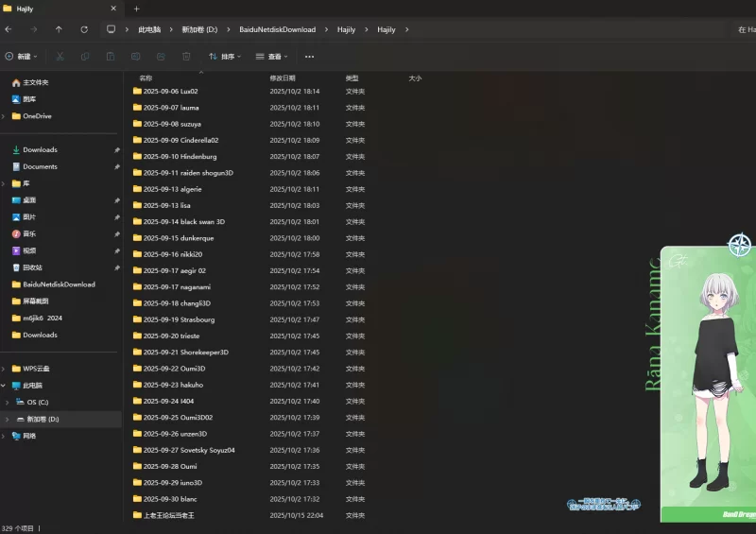This screenshot has width=756, height=534.
Task: Add a new tab with plus button
Action: click(x=136, y=9)
